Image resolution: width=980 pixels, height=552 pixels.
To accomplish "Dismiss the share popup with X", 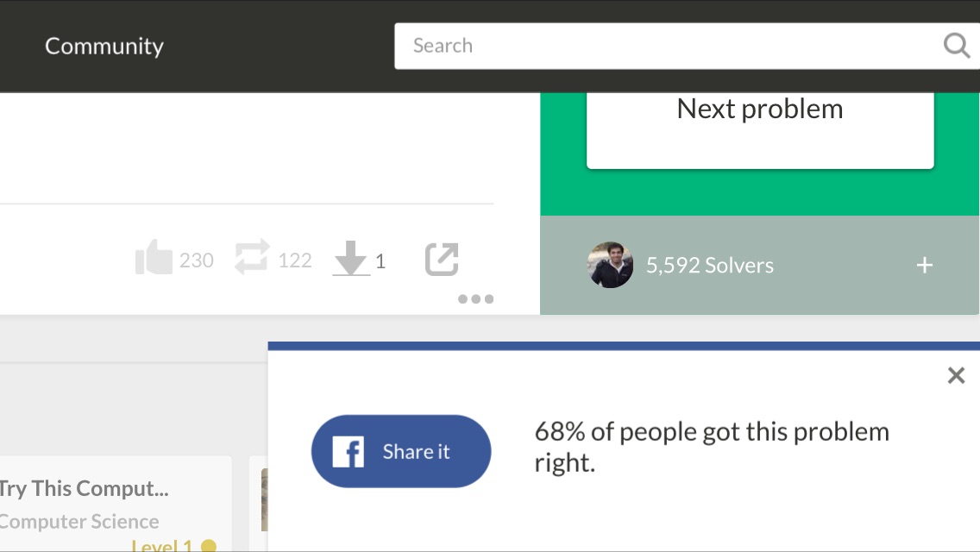I will (x=956, y=375).
